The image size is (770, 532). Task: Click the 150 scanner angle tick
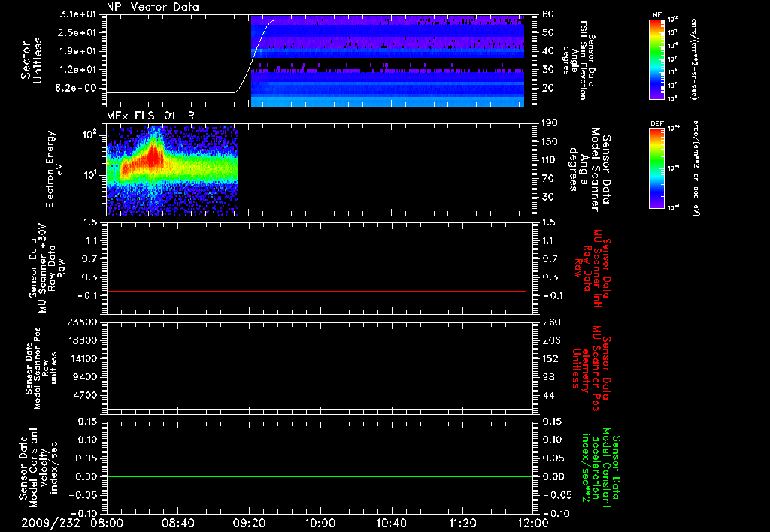[550, 142]
